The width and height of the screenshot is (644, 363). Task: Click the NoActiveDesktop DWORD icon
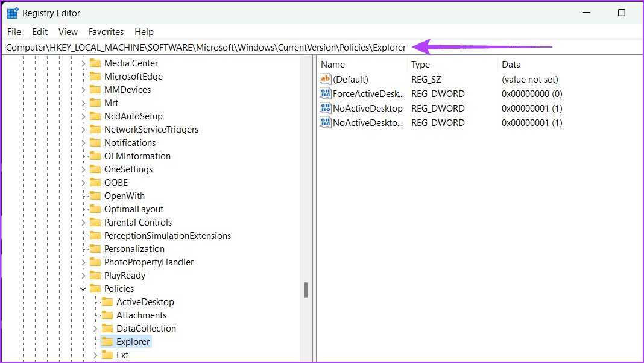(x=325, y=108)
